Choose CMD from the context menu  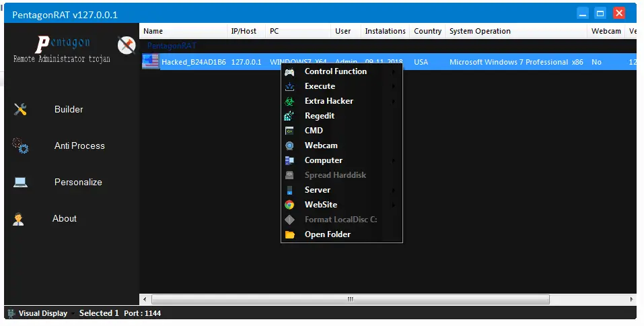[342, 131]
